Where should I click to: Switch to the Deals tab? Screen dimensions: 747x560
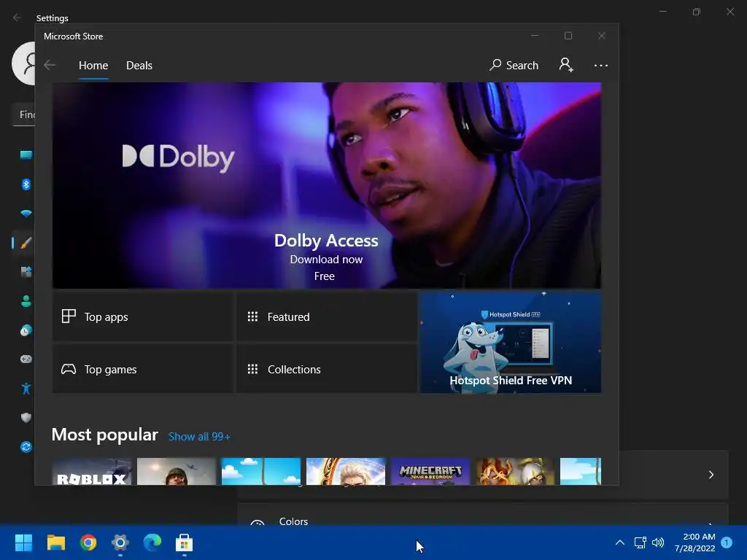[x=139, y=65]
